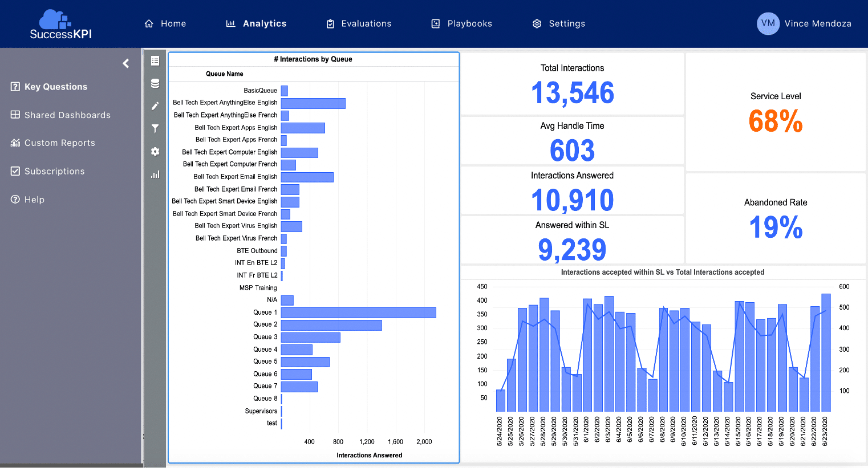Screen dimensions: 868x471
Task: Click the bar chart icon in the vertical toolbar
Action: tap(155, 174)
